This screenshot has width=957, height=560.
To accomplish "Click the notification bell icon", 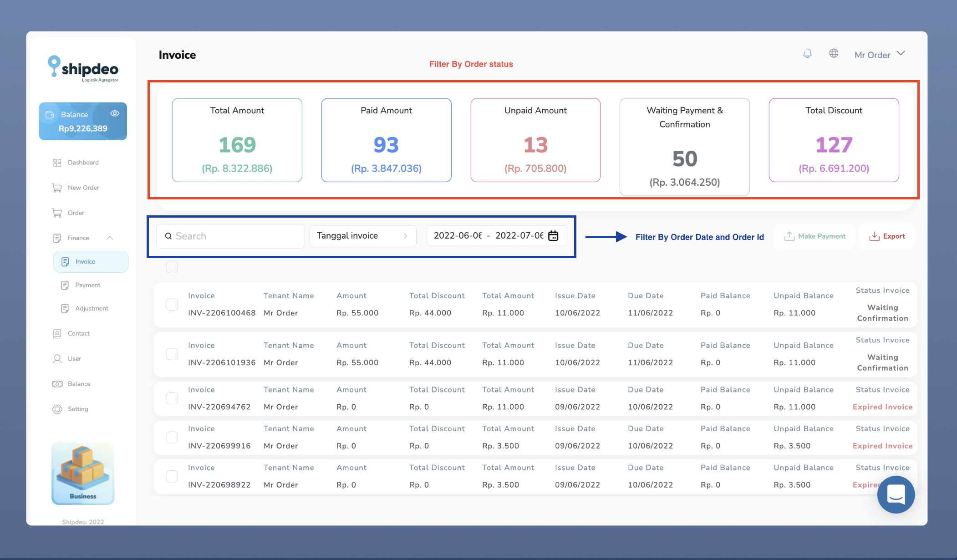I will coord(807,54).
